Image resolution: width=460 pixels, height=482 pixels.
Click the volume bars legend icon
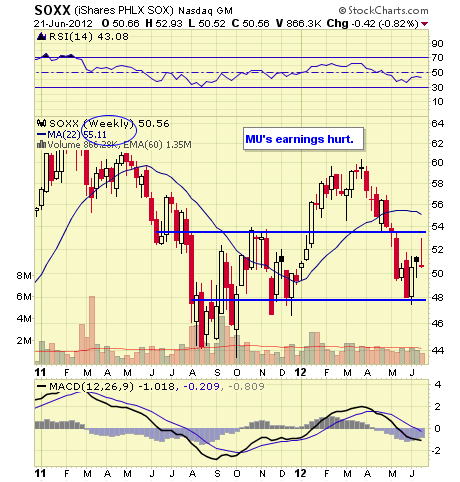tap(41, 144)
